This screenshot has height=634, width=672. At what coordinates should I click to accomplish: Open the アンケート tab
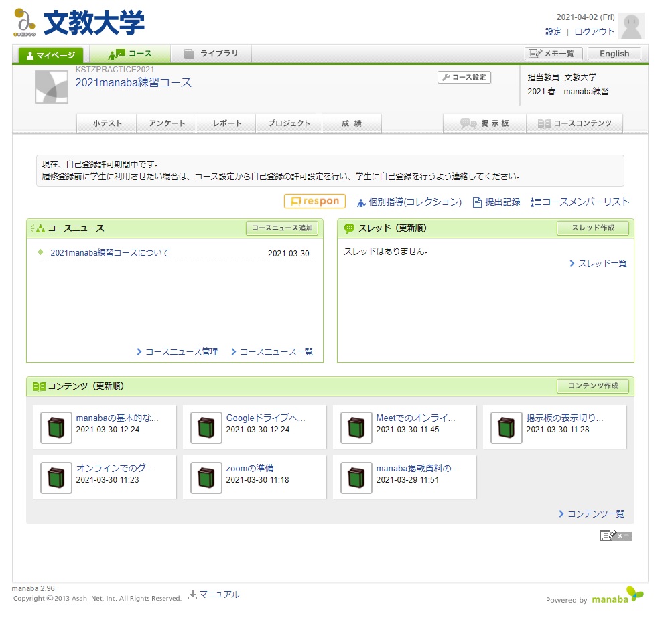(166, 123)
